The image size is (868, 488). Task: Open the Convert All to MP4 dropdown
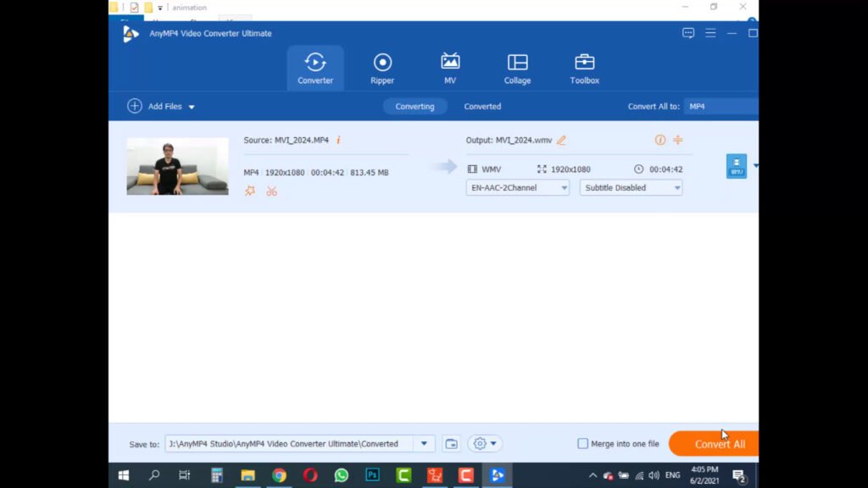[x=721, y=106]
